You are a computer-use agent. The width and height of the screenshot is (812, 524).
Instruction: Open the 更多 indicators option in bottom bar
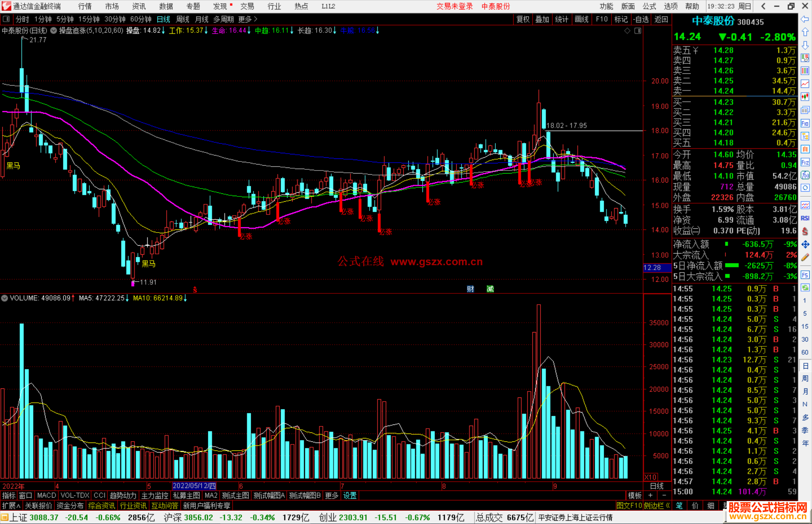[332, 495]
